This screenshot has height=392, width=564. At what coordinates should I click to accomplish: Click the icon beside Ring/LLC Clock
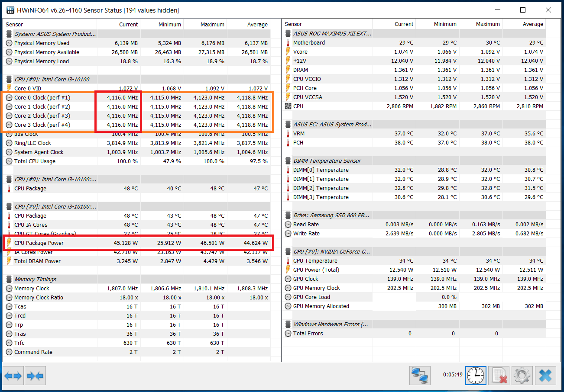point(9,143)
